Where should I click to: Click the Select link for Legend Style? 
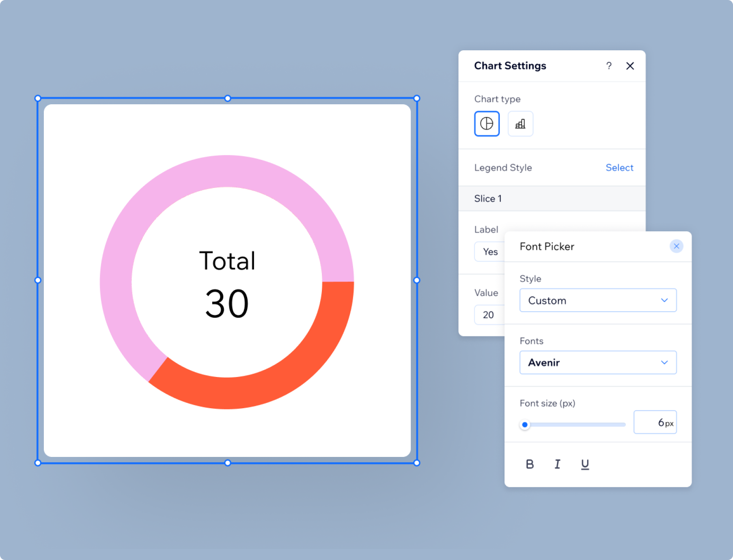click(619, 167)
